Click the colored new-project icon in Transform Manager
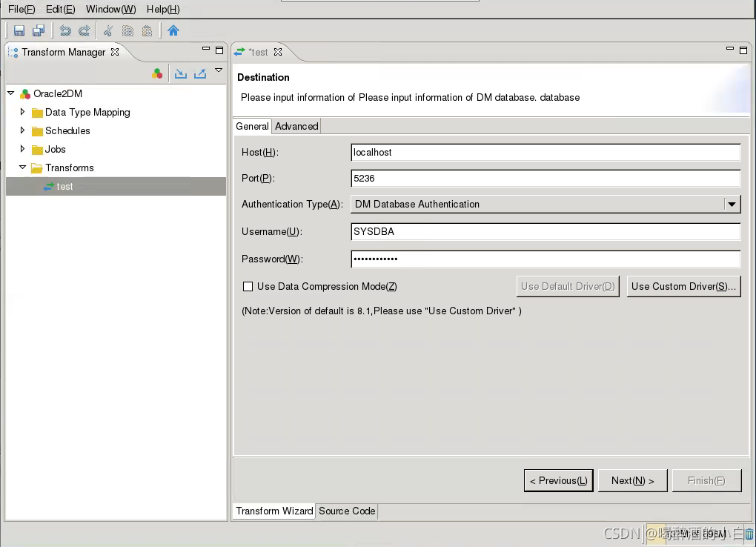The image size is (756, 547). click(x=157, y=74)
